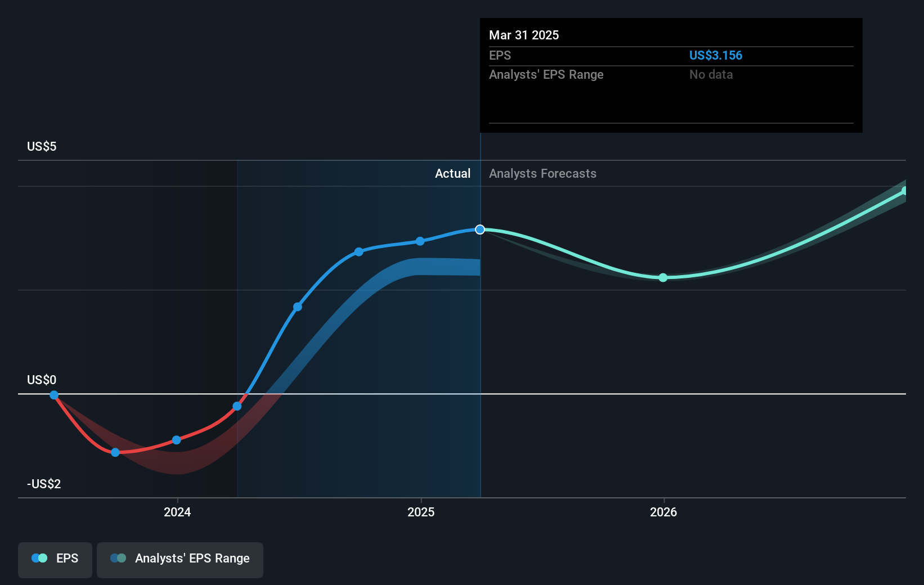The height and width of the screenshot is (585, 924).
Task: Switch to the Actual section of the chart
Action: (x=452, y=173)
